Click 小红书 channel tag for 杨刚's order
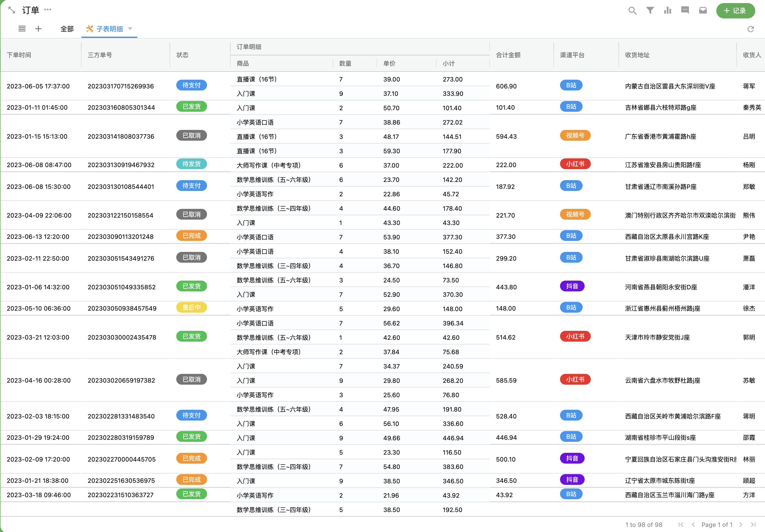Viewport: 765px width, 532px height. (x=575, y=164)
